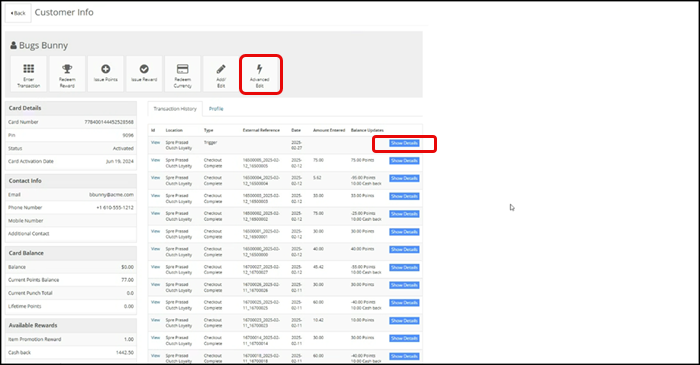This screenshot has height=365, width=700.
Task: Click the Date column header
Action: click(296, 130)
